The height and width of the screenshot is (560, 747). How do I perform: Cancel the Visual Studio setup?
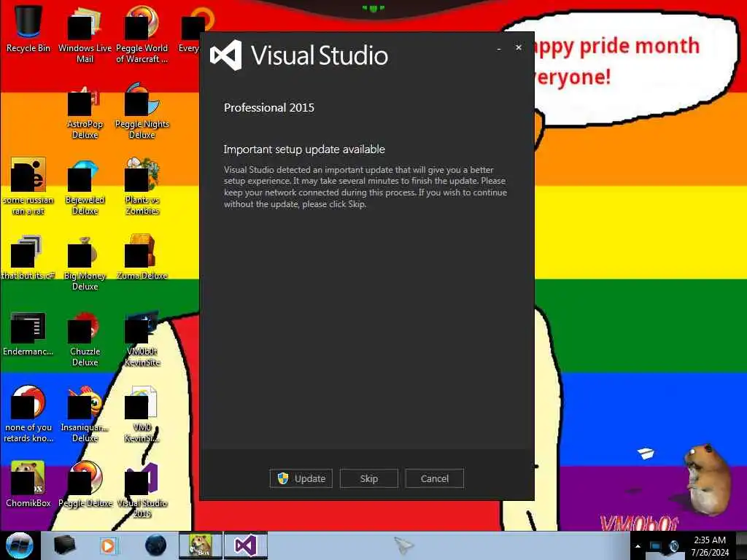pyautogui.click(x=434, y=478)
